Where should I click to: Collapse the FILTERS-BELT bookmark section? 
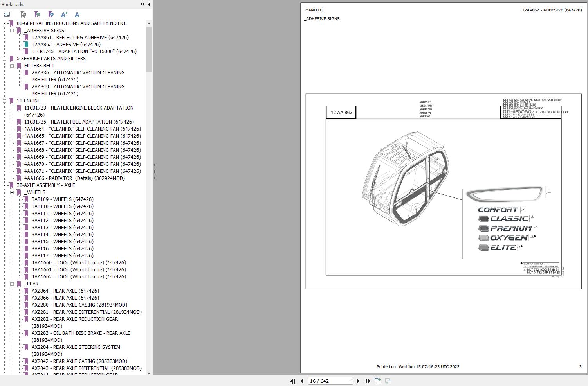pyautogui.click(x=12, y=65)
